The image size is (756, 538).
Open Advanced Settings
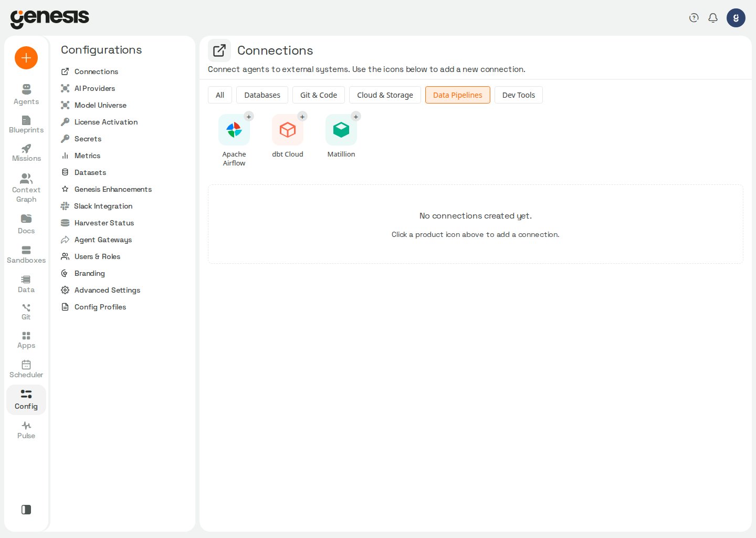101,290
